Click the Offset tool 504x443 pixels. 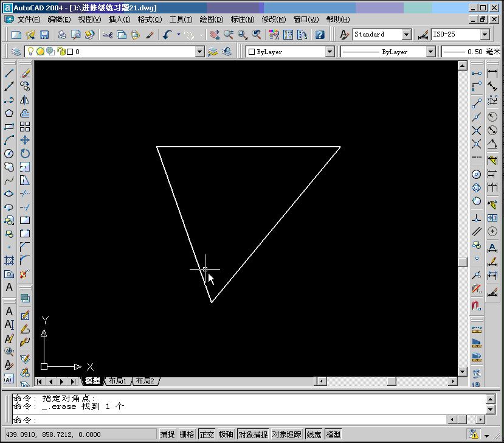(x=25, y=113)
